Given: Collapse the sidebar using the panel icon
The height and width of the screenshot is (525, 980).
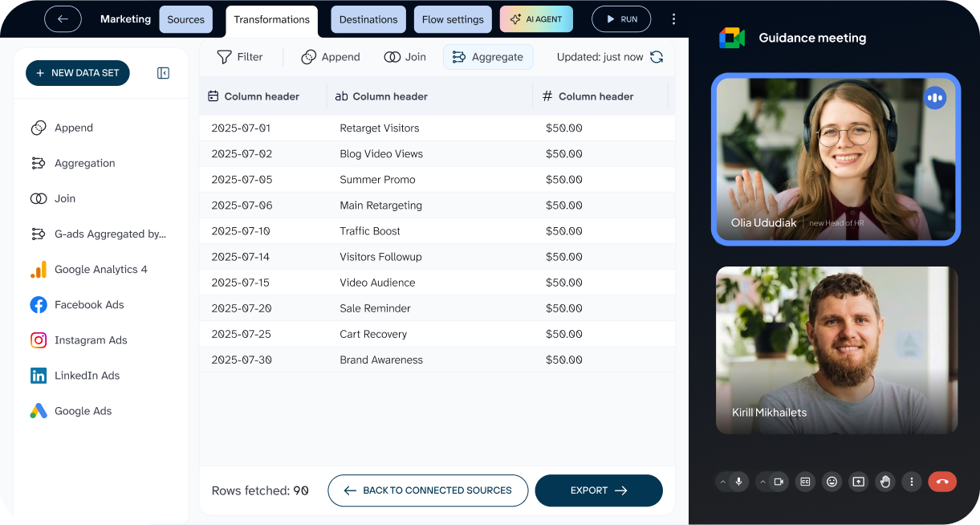Looking at the screenshot, I should (x=163, y=73).
